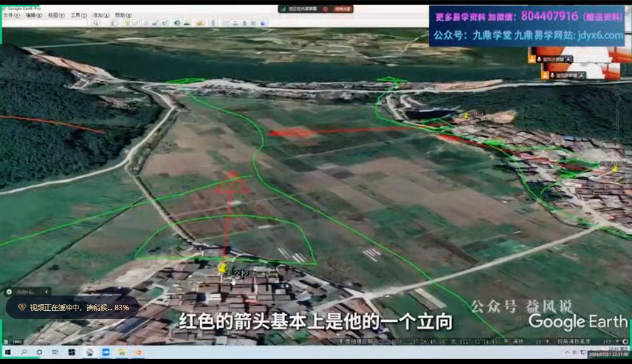632x364 pixels.
Task: Open the 帮助 (Help) menu
Action: [x=123, y=15]
